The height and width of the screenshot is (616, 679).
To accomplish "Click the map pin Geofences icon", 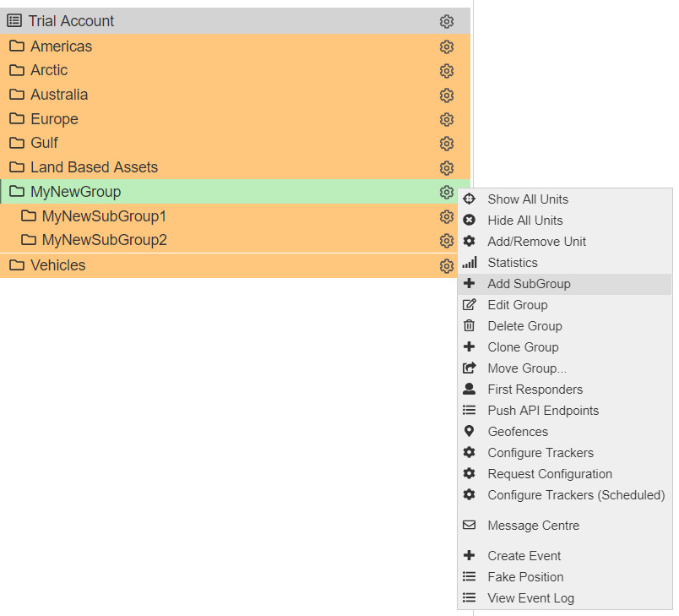I will (469, 431).
